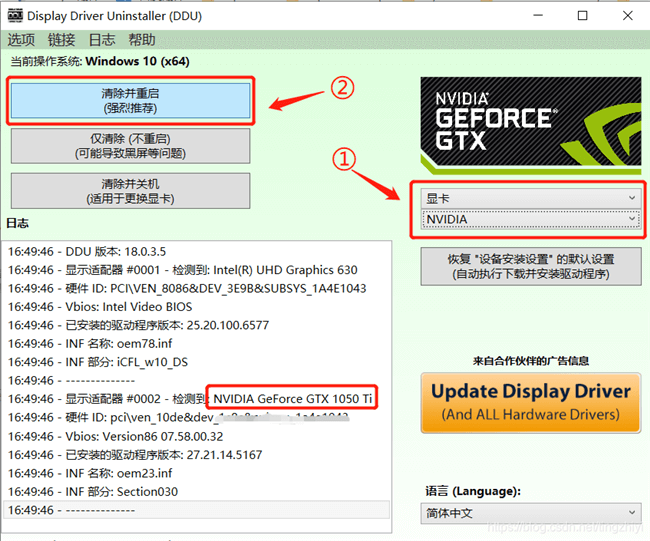Expand the 显卡 device type dropdown
This screenshot has width=650, height=541.
530,198
